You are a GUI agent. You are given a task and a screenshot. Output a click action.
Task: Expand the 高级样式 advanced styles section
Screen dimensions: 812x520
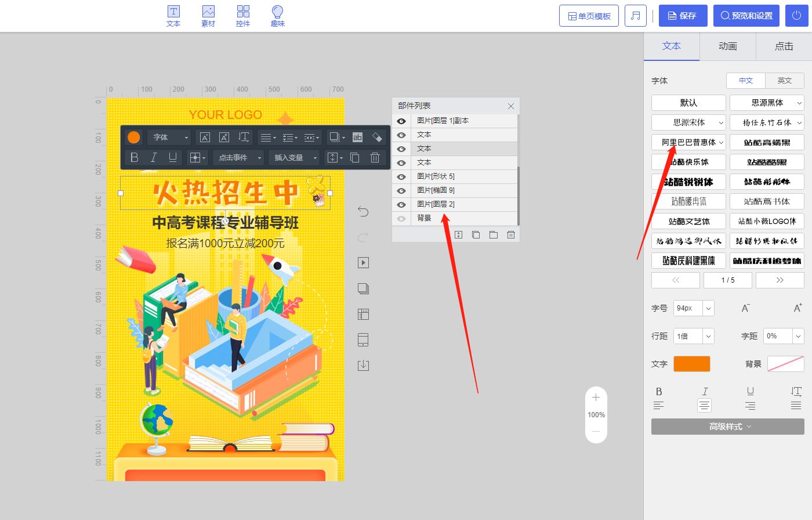(728, 427)
